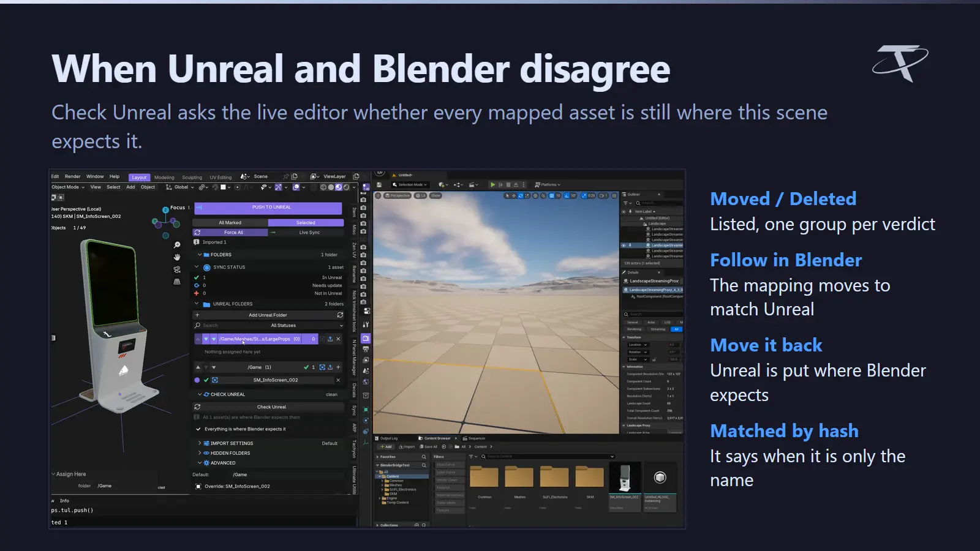This screenshot has width=980, height=551.
Task: Toggle Override: SM_InfoScreen_002 checkbox
Action: point(198,487)
